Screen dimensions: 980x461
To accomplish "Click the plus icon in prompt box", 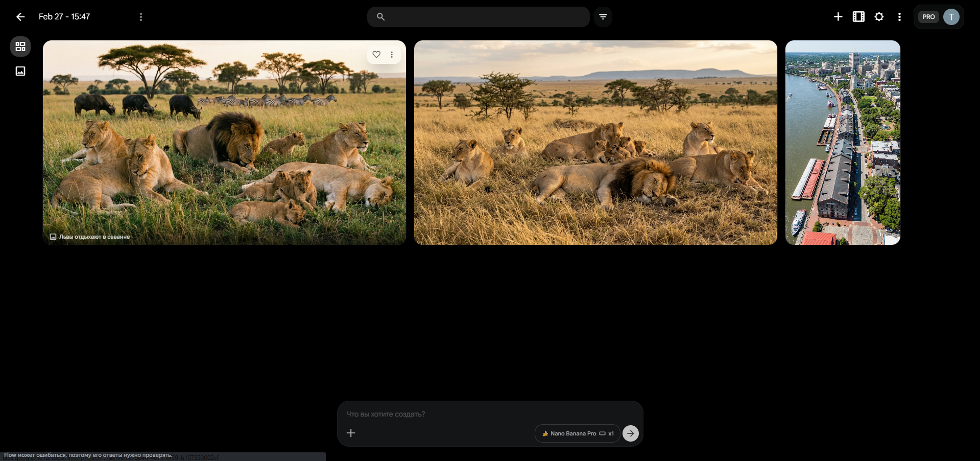I will point(351,433).
